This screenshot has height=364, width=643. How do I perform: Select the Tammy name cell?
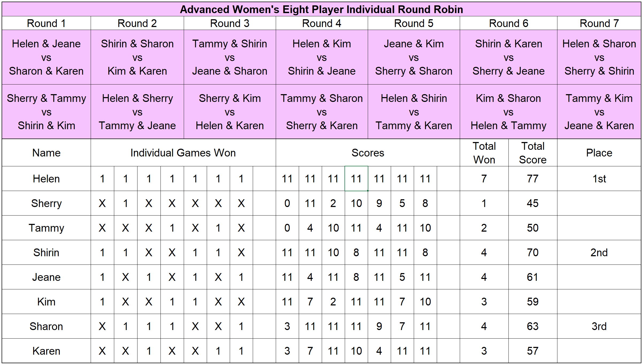coord(46,228)
